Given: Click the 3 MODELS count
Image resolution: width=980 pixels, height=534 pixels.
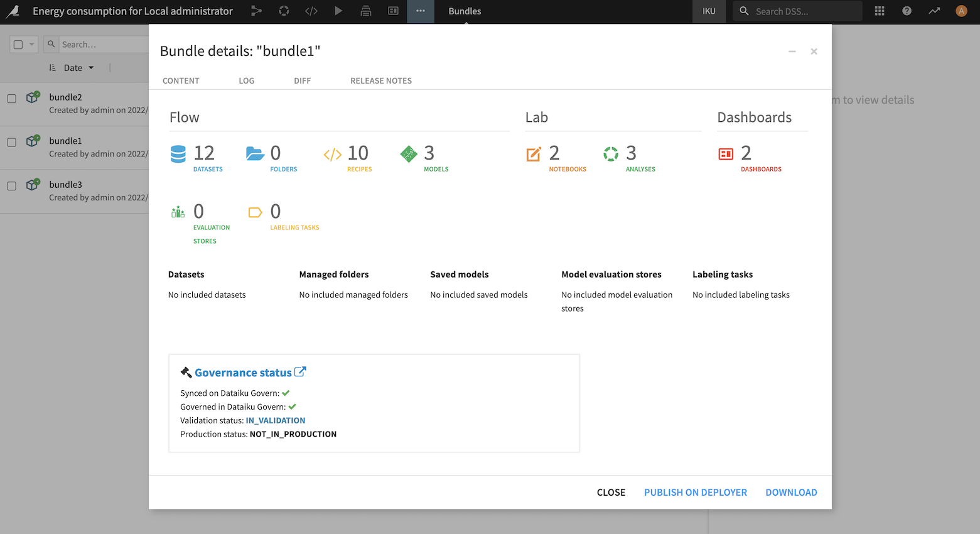Looking at the screenshot, I should click(x=436, y=158).
